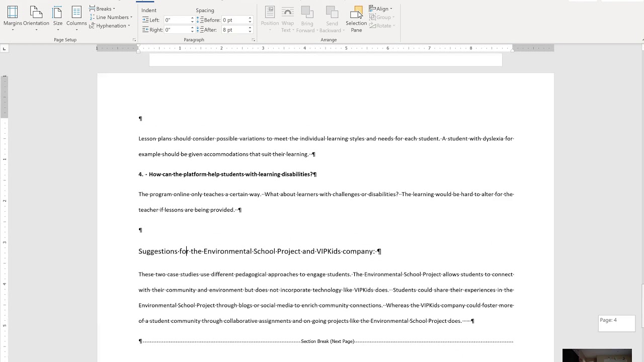Click the Position button in Arrange

click(x=270, y=19)
